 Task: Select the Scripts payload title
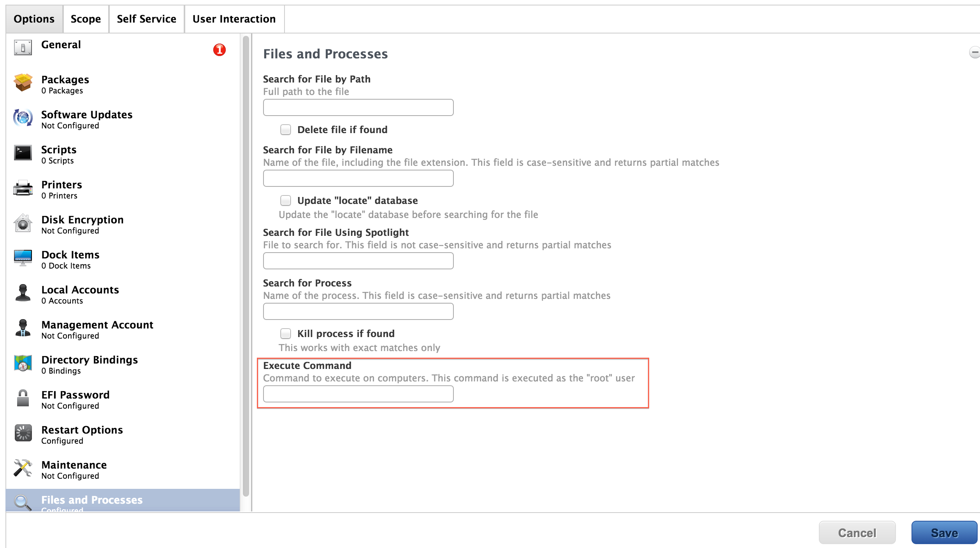click(59, 150)
